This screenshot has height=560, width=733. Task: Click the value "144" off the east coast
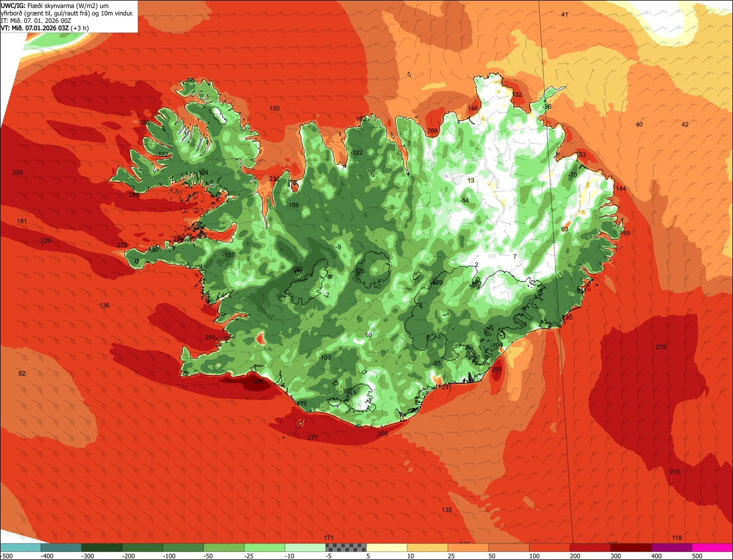[x=621, y=188]
